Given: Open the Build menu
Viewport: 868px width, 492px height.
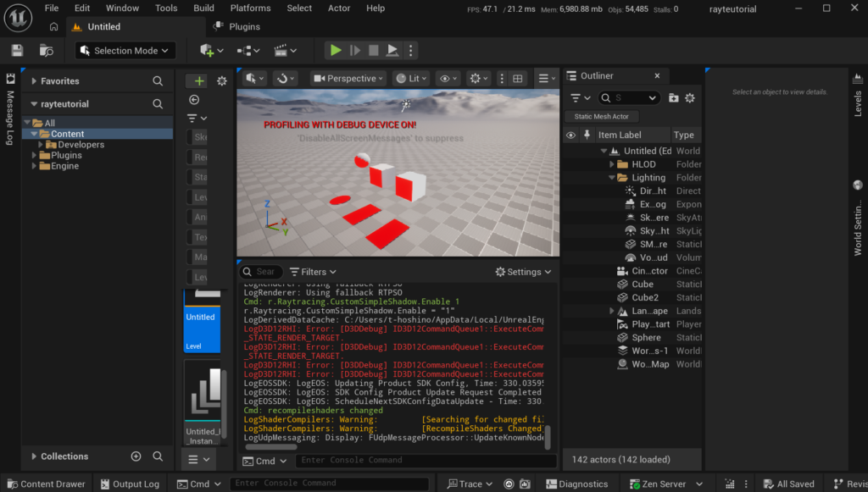Looking at the screenshot, I should coord(203,8).
